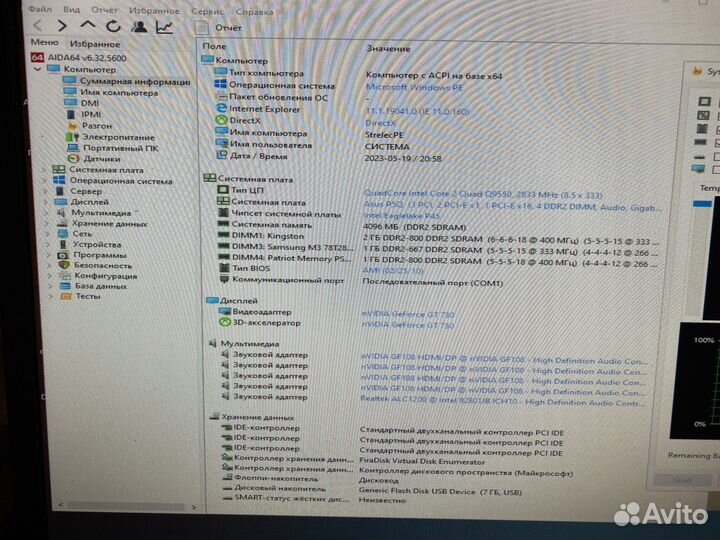720x540 pixels.
Task: Open the AMI BIOS date link
Action: (x=393, y=271)
